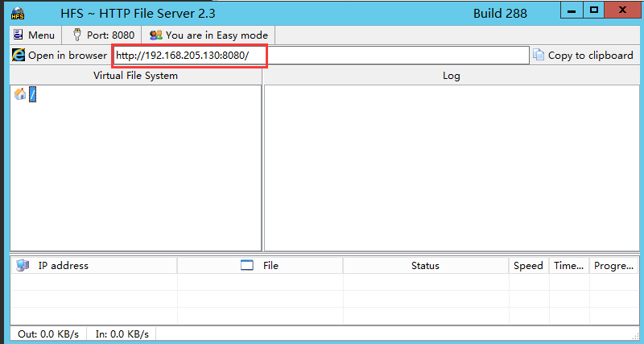
Task: Click the 'In: 0.0 KB/s' status entry
Action: click(x=122, y=334)
